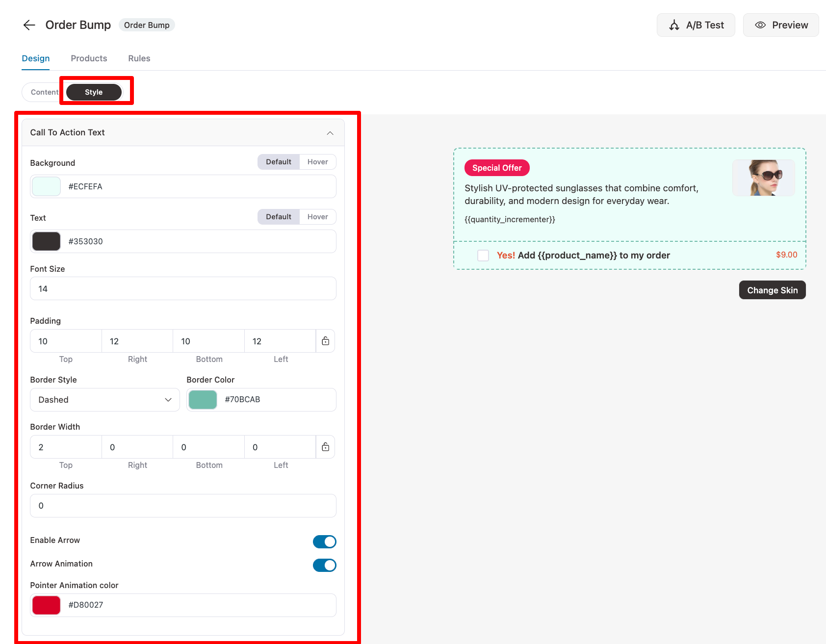The image size is (826, 644).
Task: Open the Border Style dropdown
Action: click(x=104, y=400)
